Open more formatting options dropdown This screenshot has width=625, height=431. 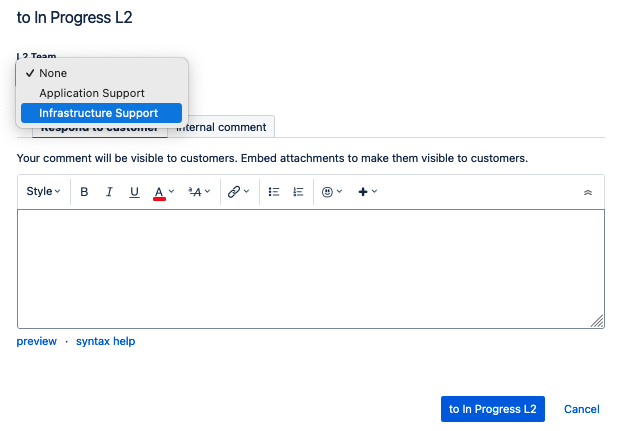tap(199, 192)
